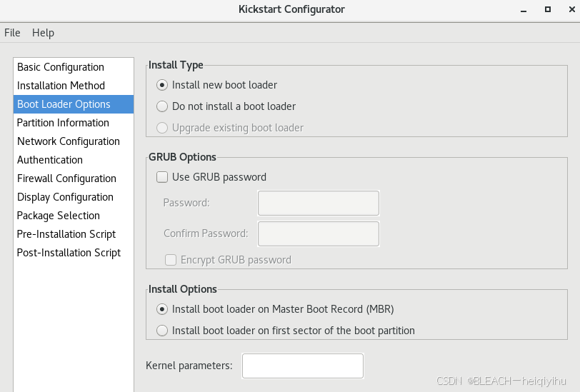The width and height of the screenshot is (580, 392).
Task: Maximize the Kickstart Configurator window
Action: pos(548,9)
